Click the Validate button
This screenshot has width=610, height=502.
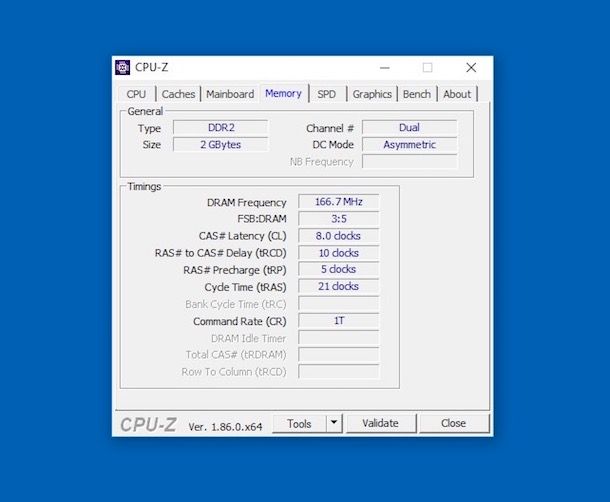(380, 423)
